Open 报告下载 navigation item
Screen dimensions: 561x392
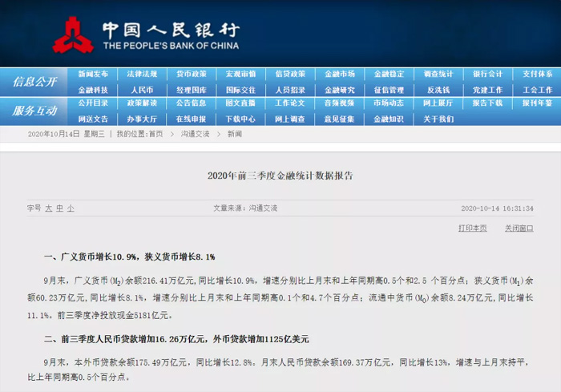coord(487,103)
